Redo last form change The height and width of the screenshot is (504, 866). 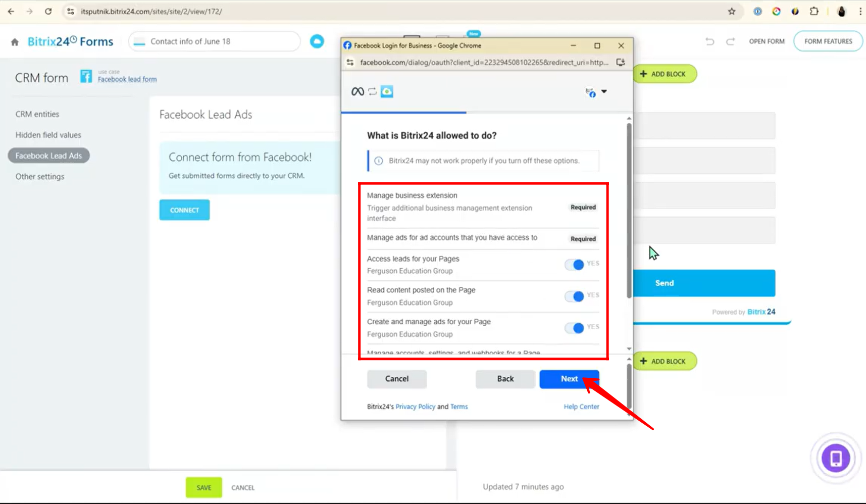(730, 41)
